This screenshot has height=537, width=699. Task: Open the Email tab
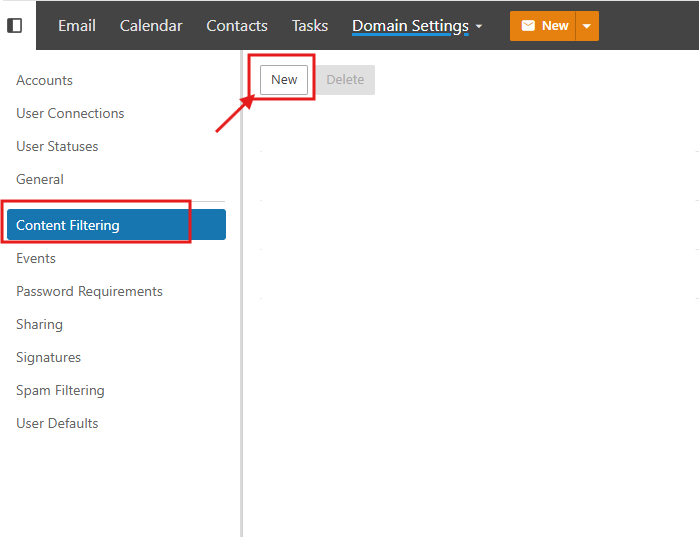click(77, 26)
